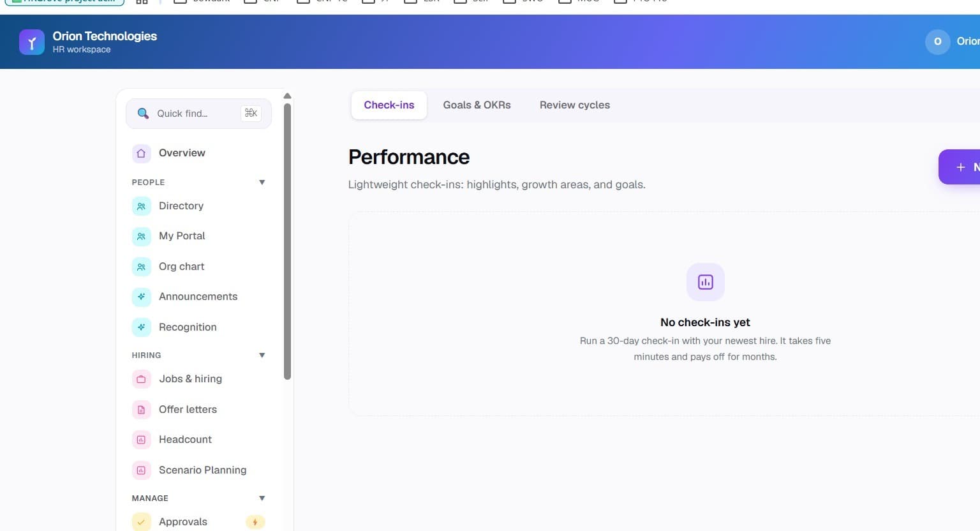Click the Orion Technologies workspace title
This screenshot has width=980, height=531.
pyautogui.click(x=105, y=36)
